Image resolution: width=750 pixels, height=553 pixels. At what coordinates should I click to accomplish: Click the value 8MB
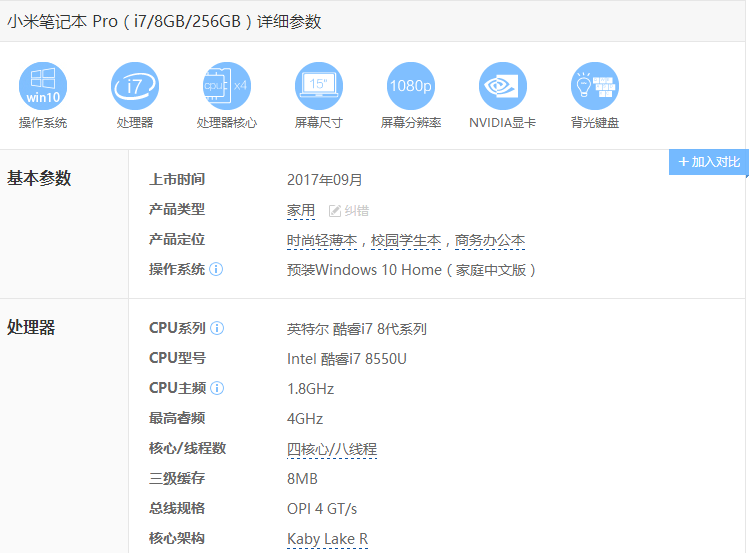(x=302, y=479)
